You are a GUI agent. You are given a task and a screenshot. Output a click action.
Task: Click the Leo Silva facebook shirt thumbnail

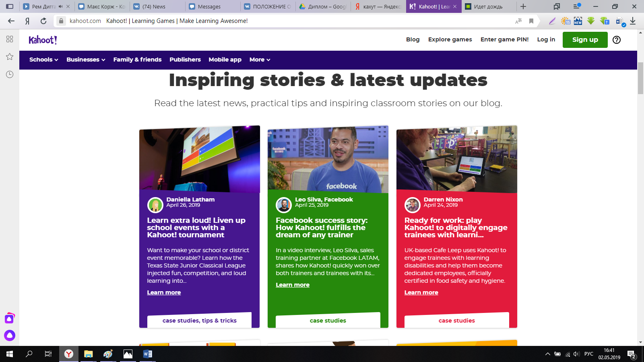coord(328,159)
